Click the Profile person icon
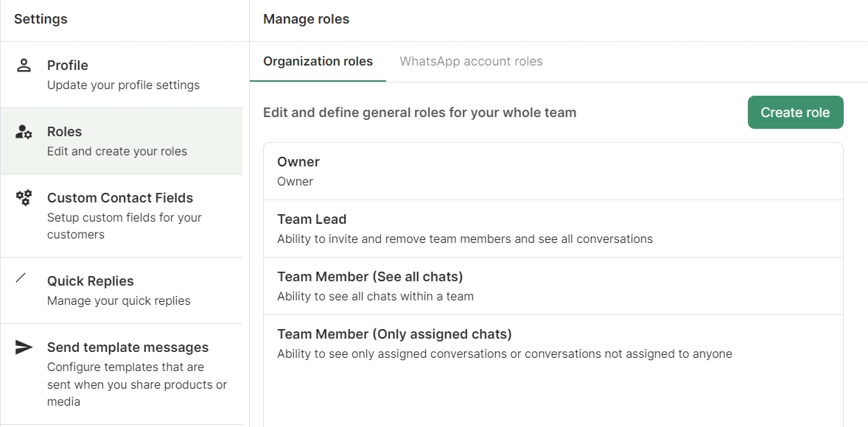 tap(24, 65)
